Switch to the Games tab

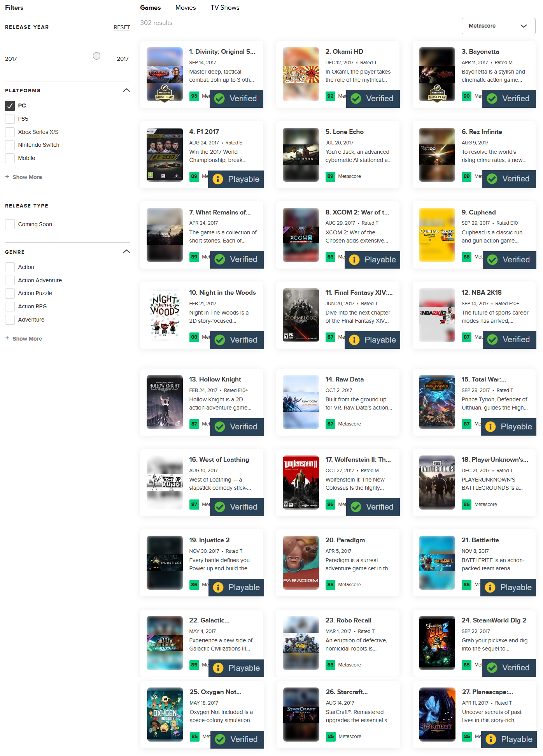[151, 8]
